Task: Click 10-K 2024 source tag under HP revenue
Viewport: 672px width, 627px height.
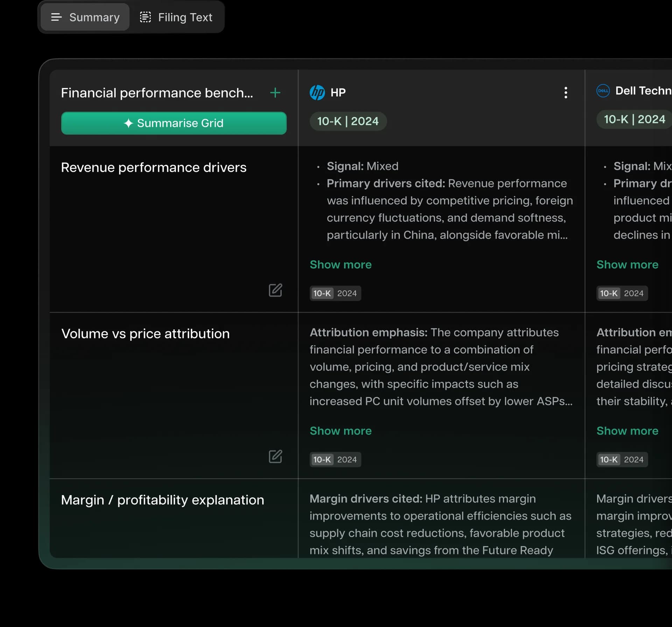Action: pyautogui.click(x=335, y=293)
